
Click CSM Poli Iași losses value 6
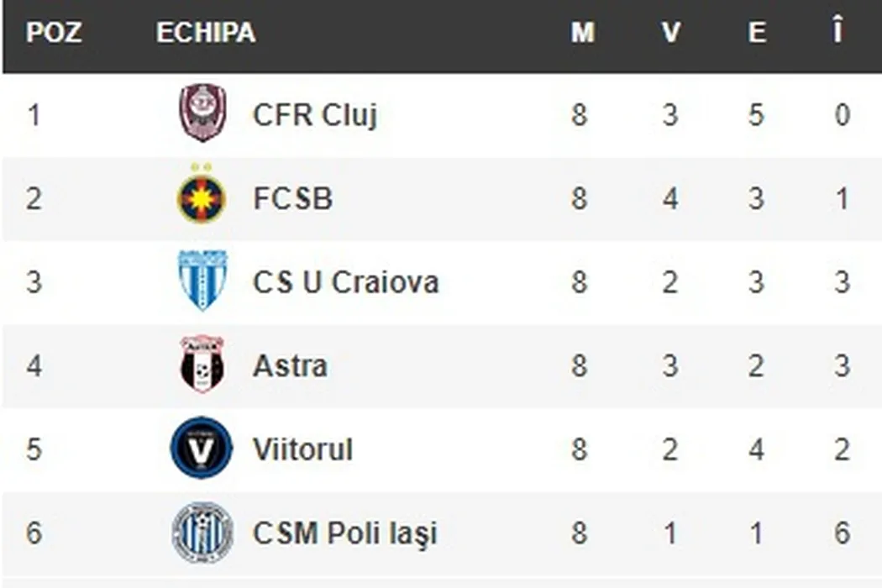click(843, 534)
